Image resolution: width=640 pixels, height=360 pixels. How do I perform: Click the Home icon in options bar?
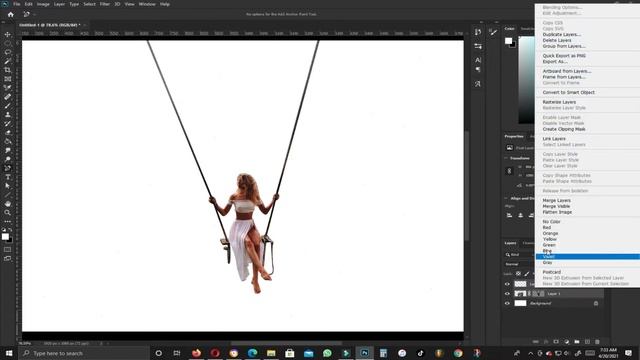[11, 14]
